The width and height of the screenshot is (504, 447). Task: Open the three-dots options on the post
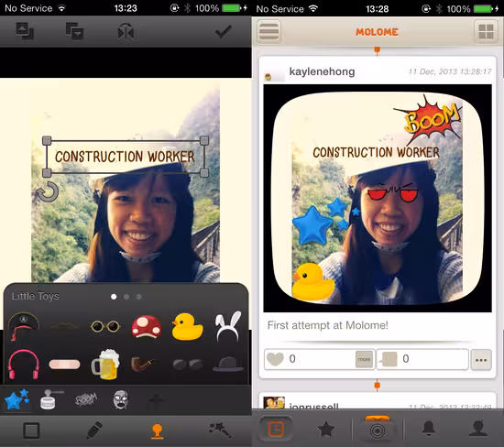pyautogui.click(x=481, y=360)
